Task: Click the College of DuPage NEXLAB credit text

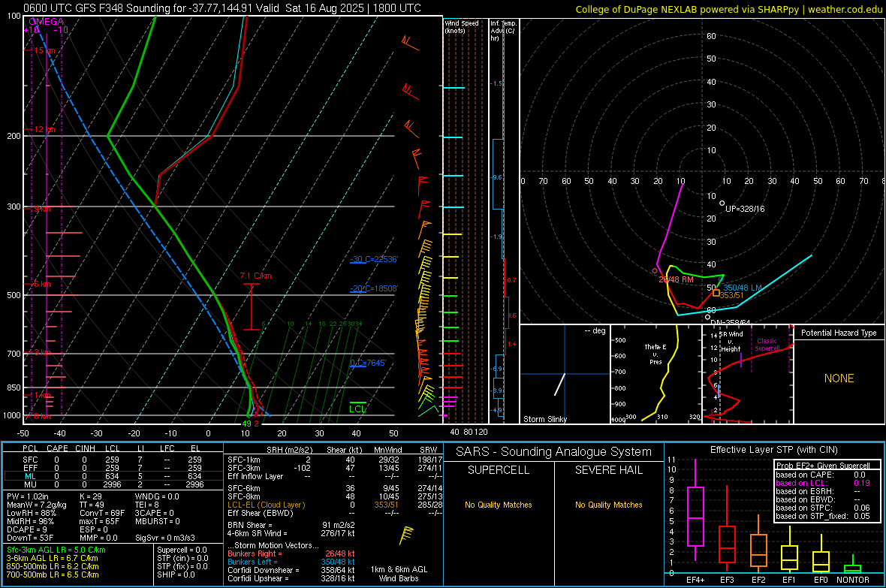Action: click(x=728, y=9)
